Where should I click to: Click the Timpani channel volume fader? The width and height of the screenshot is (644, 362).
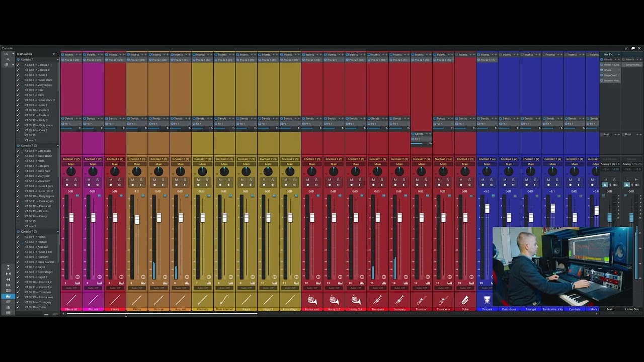point(487,208)
